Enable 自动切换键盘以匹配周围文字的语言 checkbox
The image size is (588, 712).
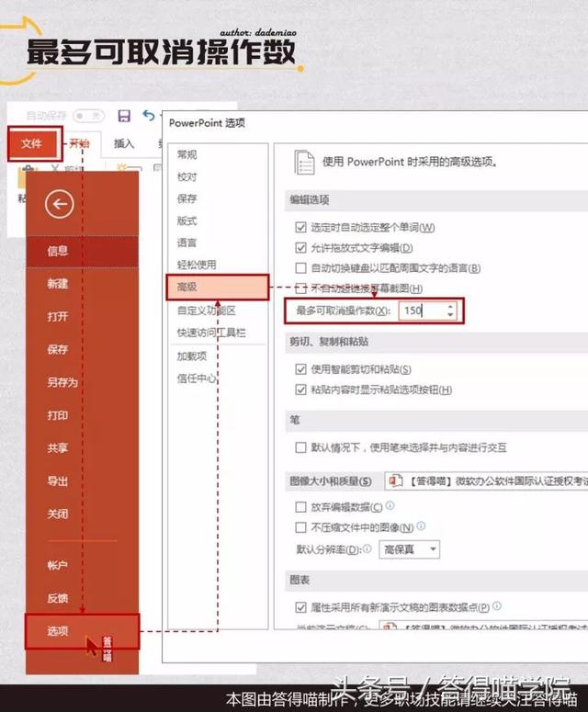tap(300, 268)
